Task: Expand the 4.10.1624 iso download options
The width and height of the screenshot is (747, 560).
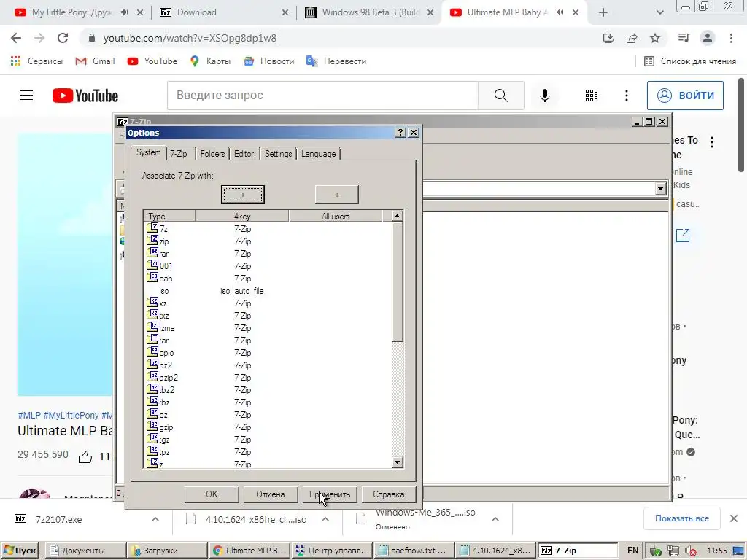Action: click(325, 519)
